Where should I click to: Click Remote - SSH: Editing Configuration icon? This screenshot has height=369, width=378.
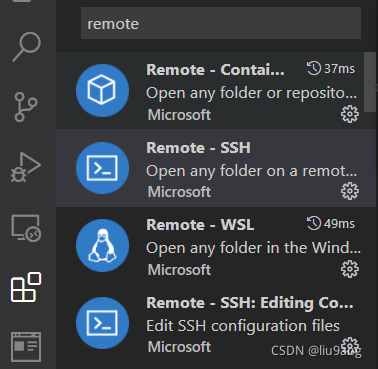(x=102, y=323)
